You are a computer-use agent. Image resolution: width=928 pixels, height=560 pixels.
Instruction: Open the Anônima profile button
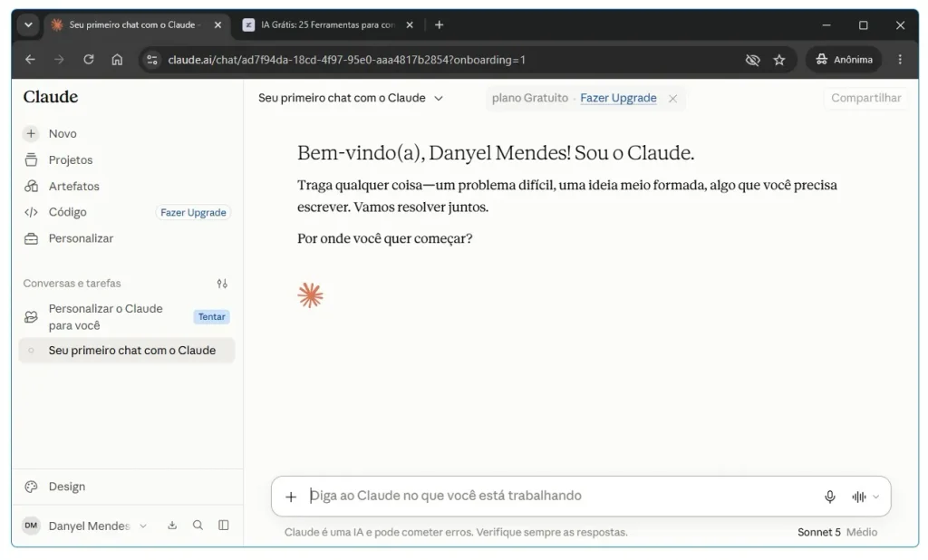(844, 60)
